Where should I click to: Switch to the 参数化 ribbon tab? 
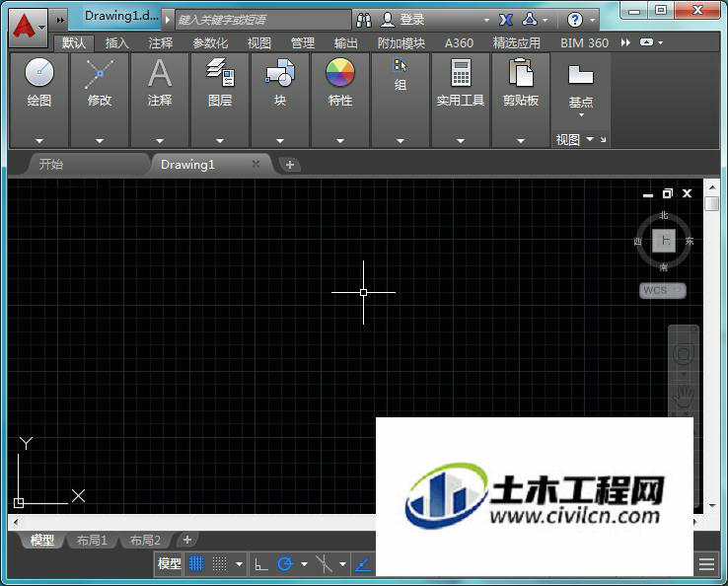210,43
